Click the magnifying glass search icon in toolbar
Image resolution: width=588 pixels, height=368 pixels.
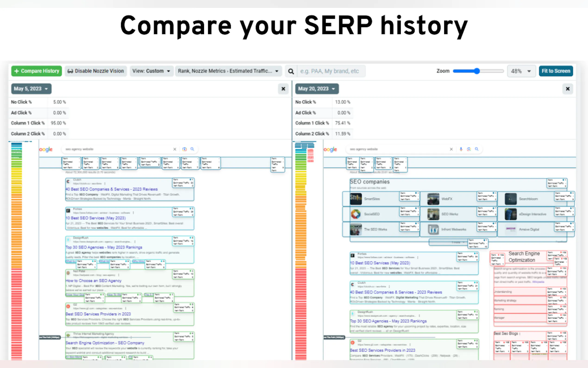click(291, 71)
